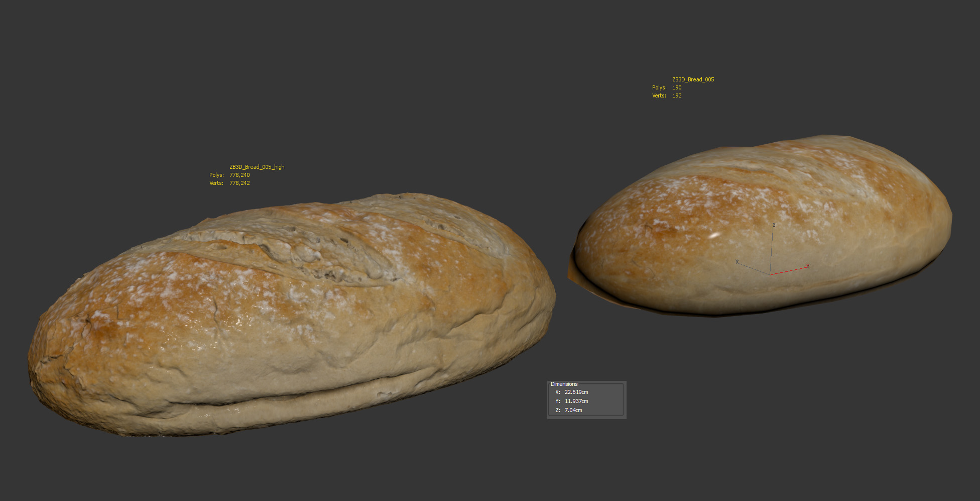Click the 190 Polys count
Screen dimensions: 980x501
pos(677,87)
